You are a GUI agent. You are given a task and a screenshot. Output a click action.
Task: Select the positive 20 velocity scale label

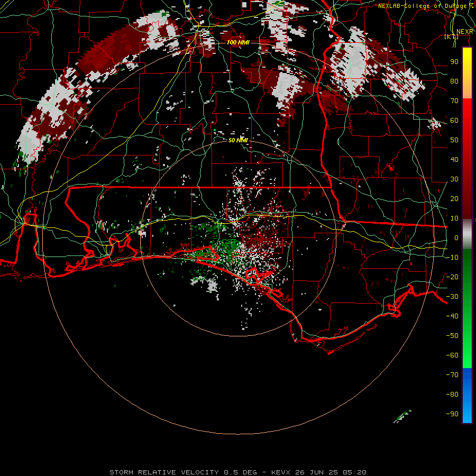click(454, 198)
